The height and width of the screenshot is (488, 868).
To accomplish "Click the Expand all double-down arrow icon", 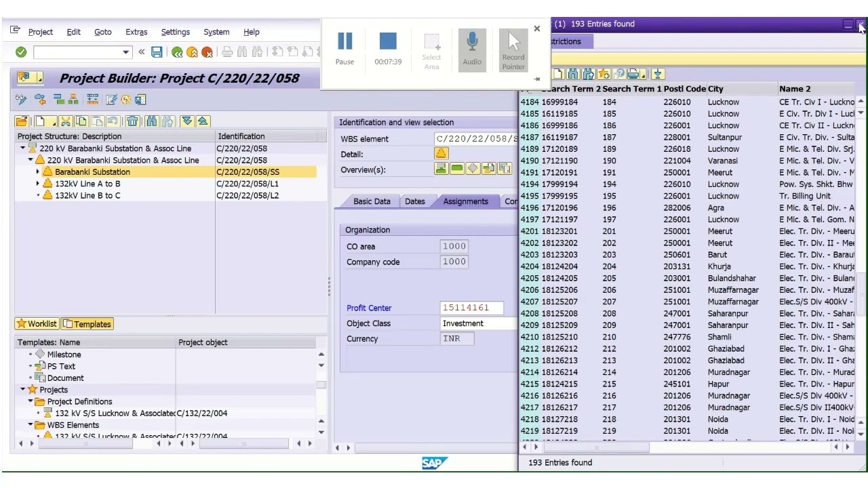I will pos(186,121).
